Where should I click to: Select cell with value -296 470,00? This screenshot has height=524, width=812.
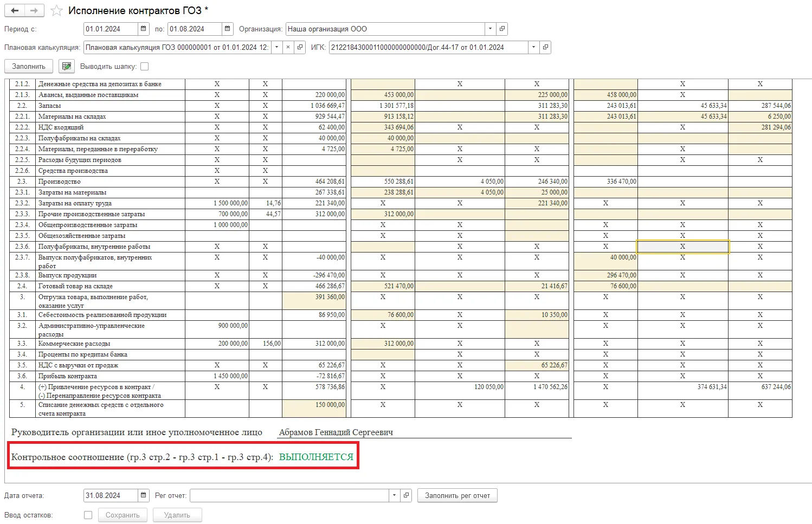click(x=314, y=275)
